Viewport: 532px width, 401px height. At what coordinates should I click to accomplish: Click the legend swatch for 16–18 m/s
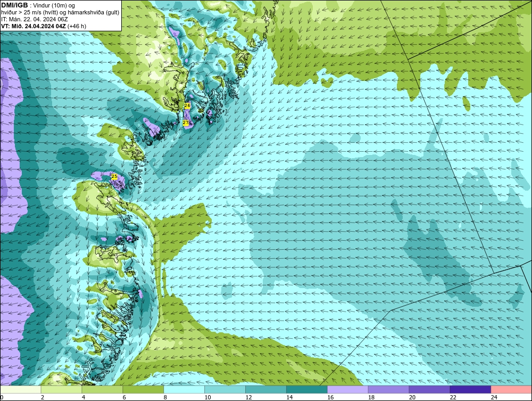348,389
